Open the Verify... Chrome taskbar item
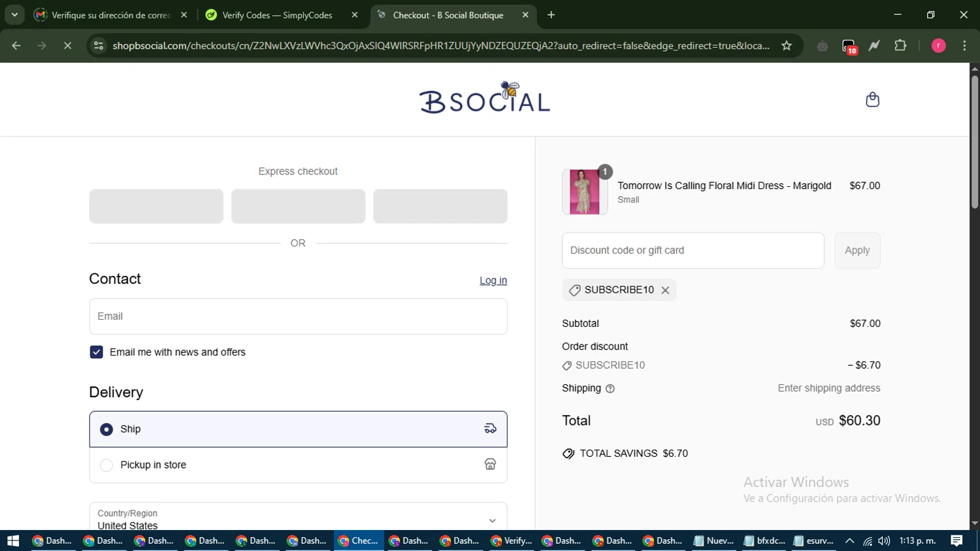 coord(512,541)
